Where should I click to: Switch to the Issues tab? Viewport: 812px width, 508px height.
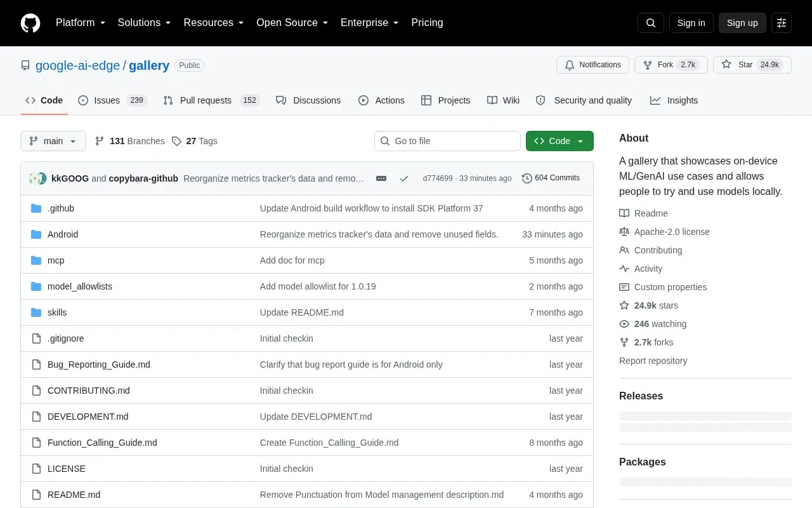coord(112,100)
